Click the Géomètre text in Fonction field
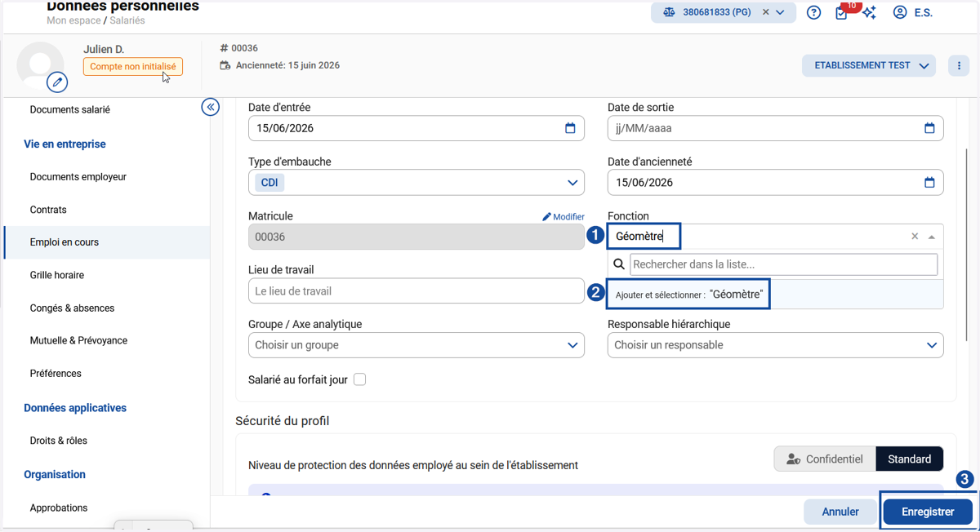The image size is (980, 532). 639,237
